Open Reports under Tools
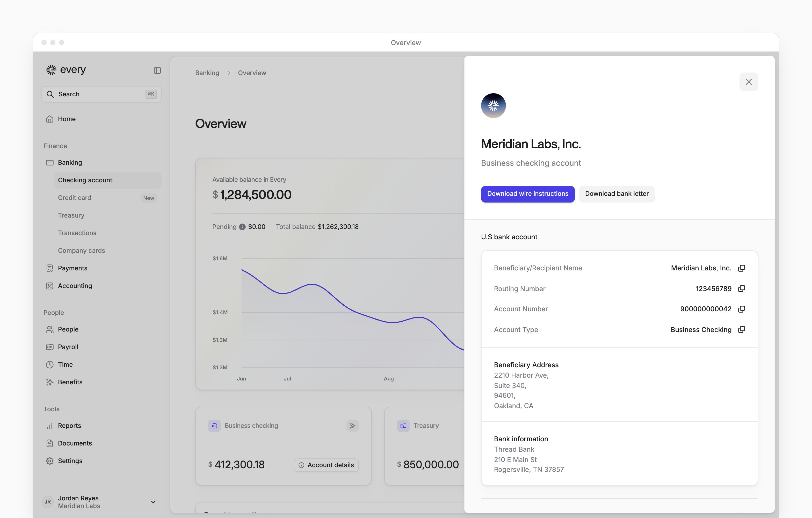The height and width of the screenshot is (518, 812). coord(101,426)
